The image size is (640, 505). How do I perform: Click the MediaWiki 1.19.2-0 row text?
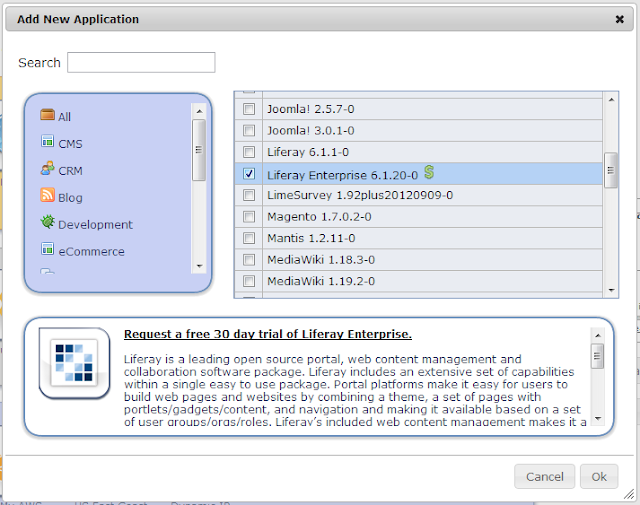click(x=321, y=281)
